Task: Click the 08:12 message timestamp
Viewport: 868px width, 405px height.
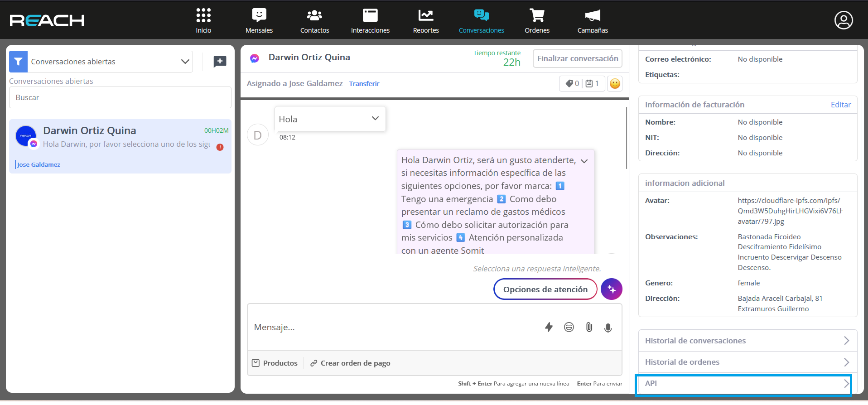Action: coord(287,137)
